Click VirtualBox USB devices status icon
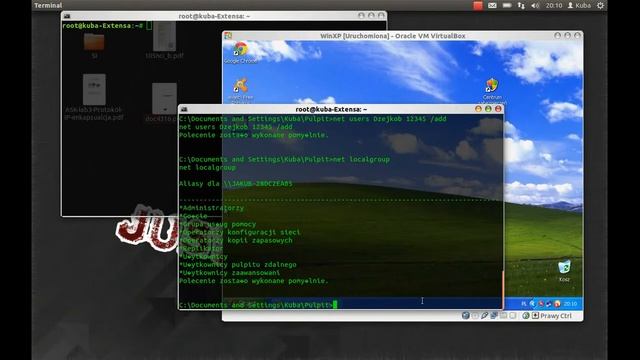 tap(484, 316)
